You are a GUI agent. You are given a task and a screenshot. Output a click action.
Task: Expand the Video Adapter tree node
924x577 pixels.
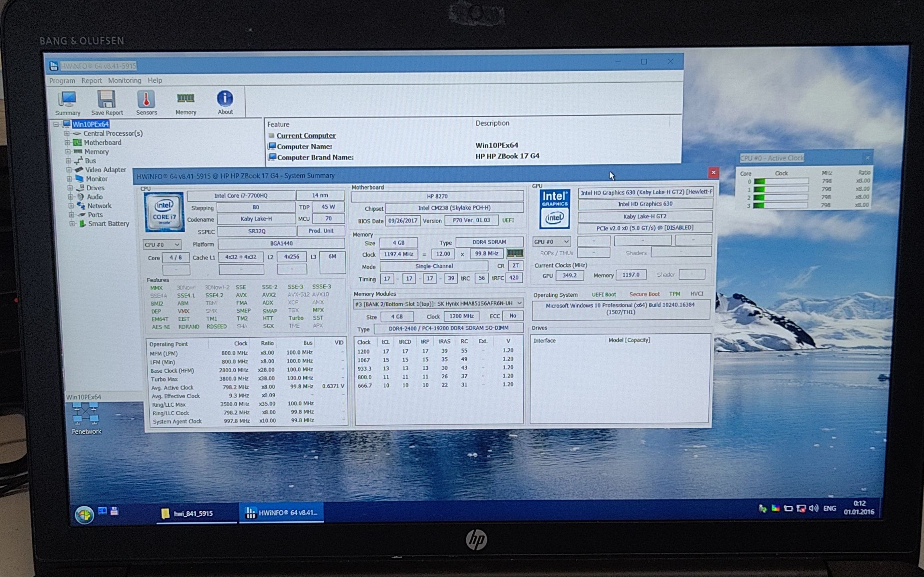(x=69, y=170)
